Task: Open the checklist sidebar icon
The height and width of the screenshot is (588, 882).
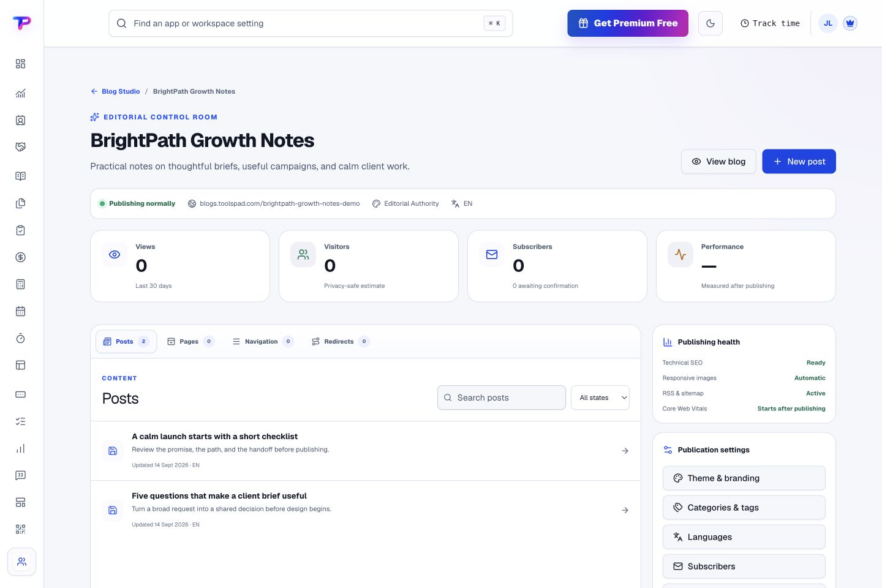Action: coord(20,421)
